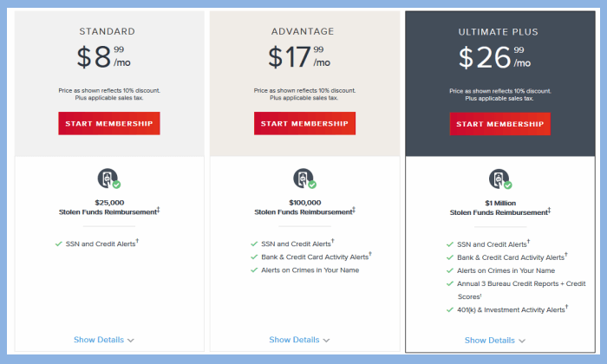Click the checkmark beside Advantage Bank & Credit Card Activity Alerts
Screen dimensions: 607x364
coord(254,257)
